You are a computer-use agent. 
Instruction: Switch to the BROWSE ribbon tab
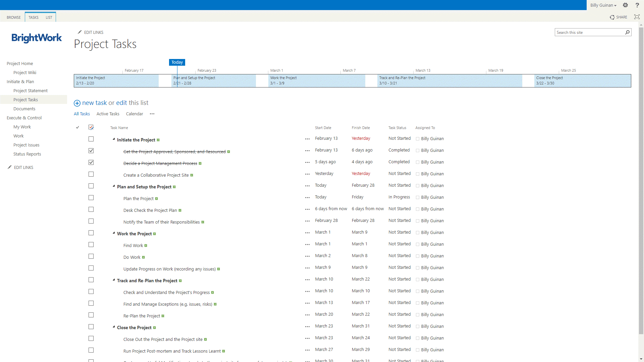(13, 17)
